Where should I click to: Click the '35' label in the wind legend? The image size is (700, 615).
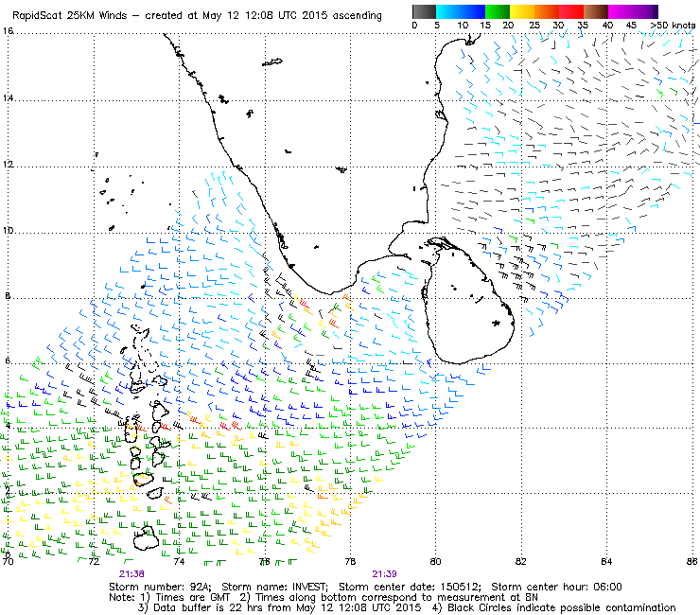(x=583, y=26)
